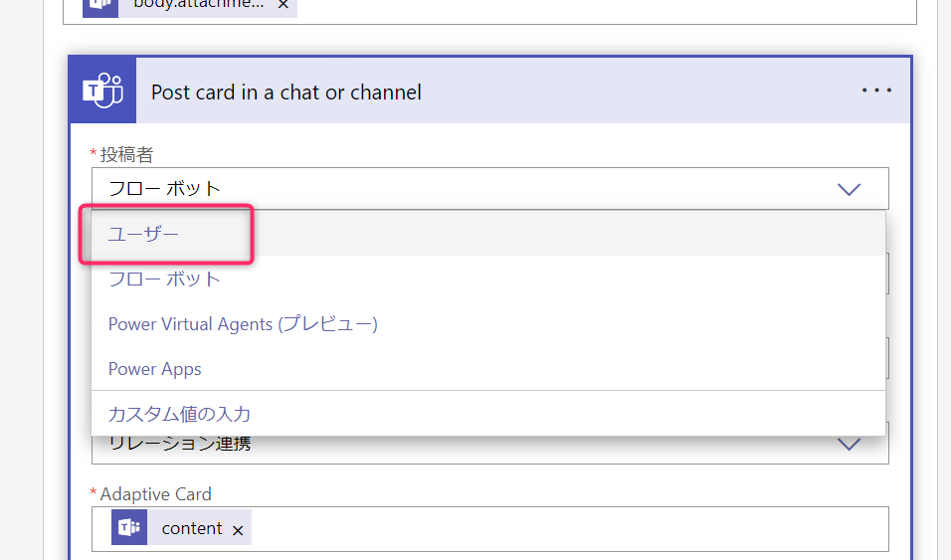Image resolution: width=951 pixels, height=560 pixels.
Task: Collapse the 投稿者 dropdown chevron
Action: pos(849,189)
